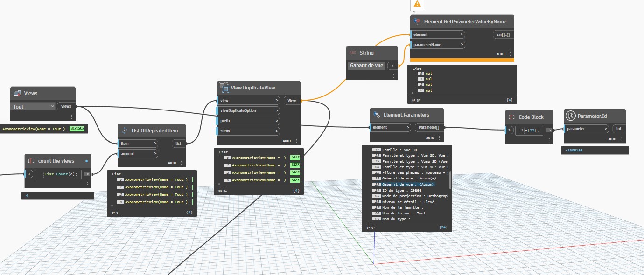Click the -1005199 output value under Parameter.Id
The image size is (644, 275).
(574, 151)
